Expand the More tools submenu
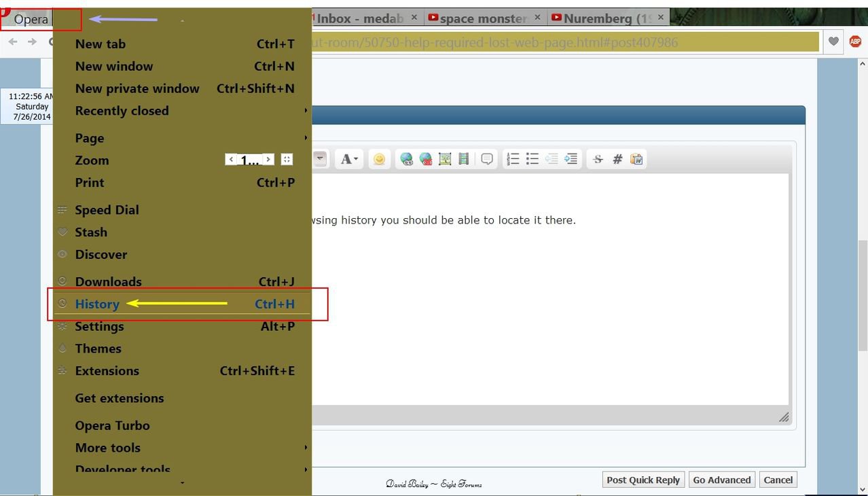 183,448
